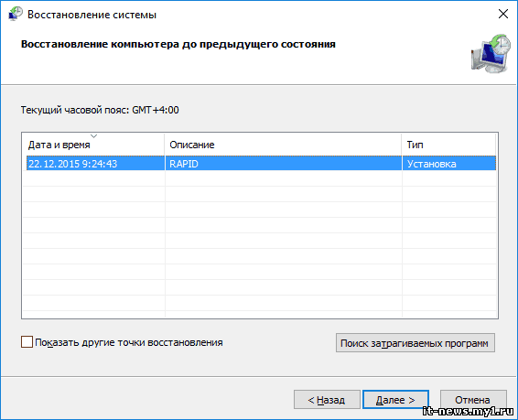Click the Показать другие точки восстановления label text
This screenshot has height=420, width=518.
tap(129, 342)
